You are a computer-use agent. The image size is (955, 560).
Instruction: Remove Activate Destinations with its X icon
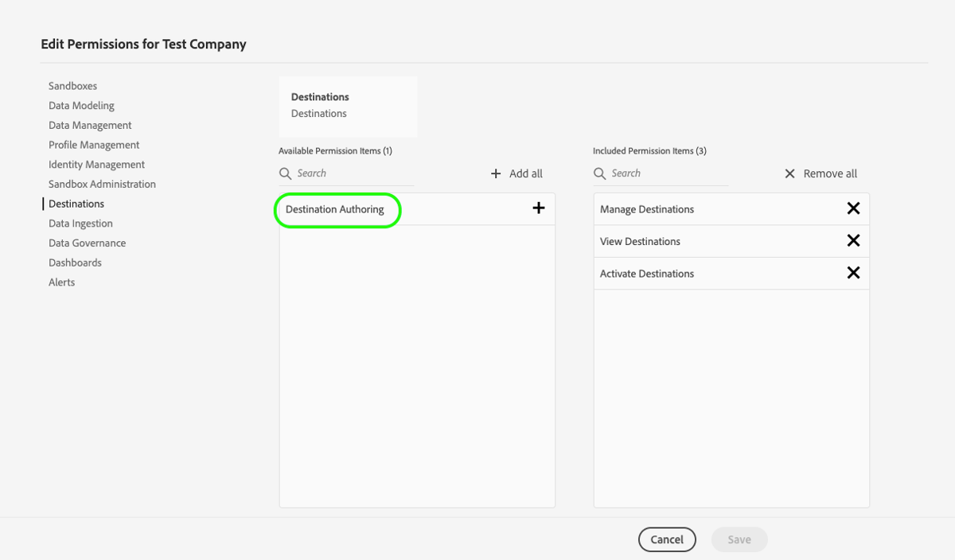(853, 272)
